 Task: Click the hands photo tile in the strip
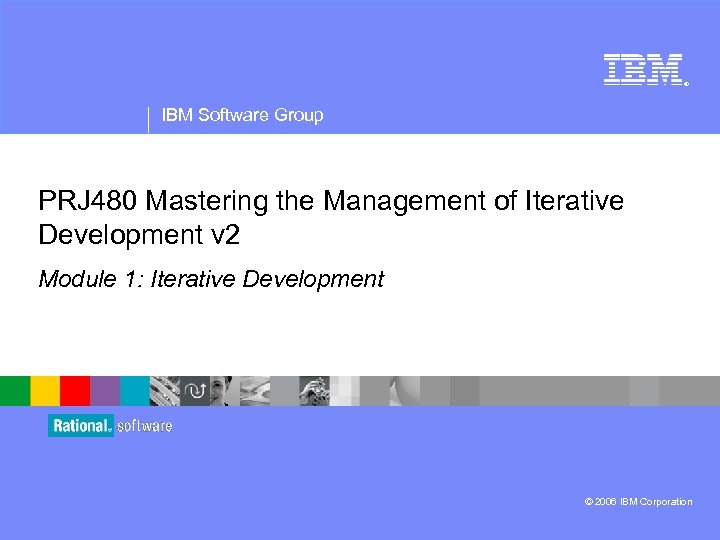(315, 391)
